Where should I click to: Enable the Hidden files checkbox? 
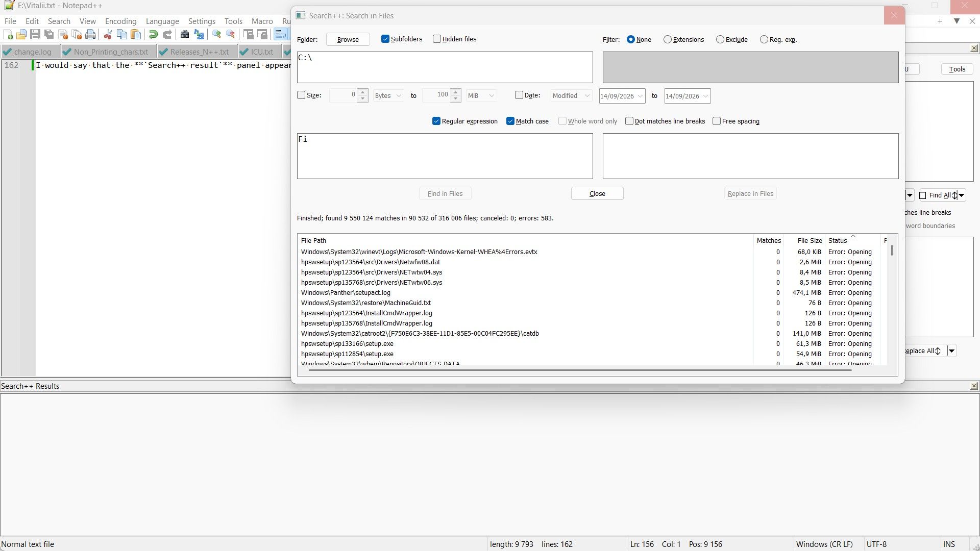tap(437, 39)
